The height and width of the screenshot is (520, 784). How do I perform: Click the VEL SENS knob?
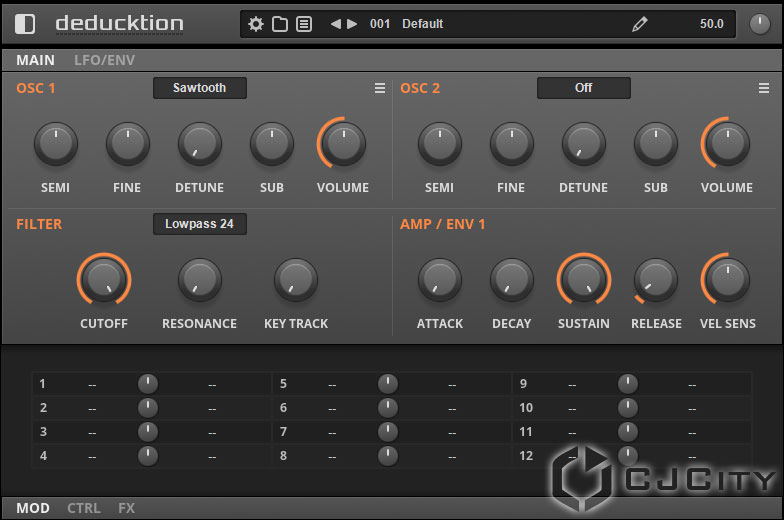pyautogui.click(x=727, y=280)
